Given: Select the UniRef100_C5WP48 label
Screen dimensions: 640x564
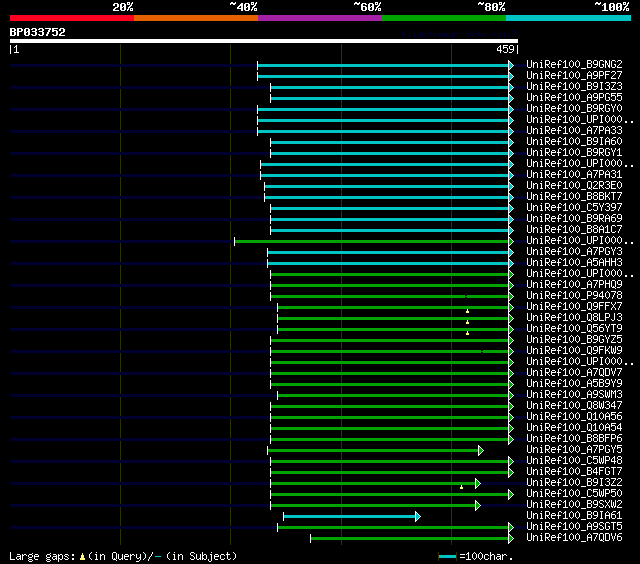Looking at the screenshot, I should click(x=574, y=461).
